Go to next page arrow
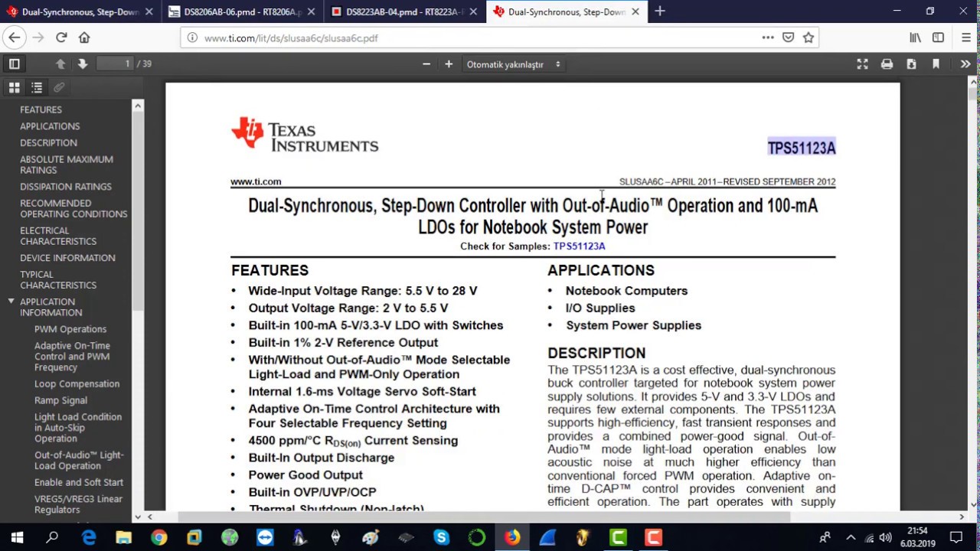Screen dimensions: 980x551 [83, 64]
